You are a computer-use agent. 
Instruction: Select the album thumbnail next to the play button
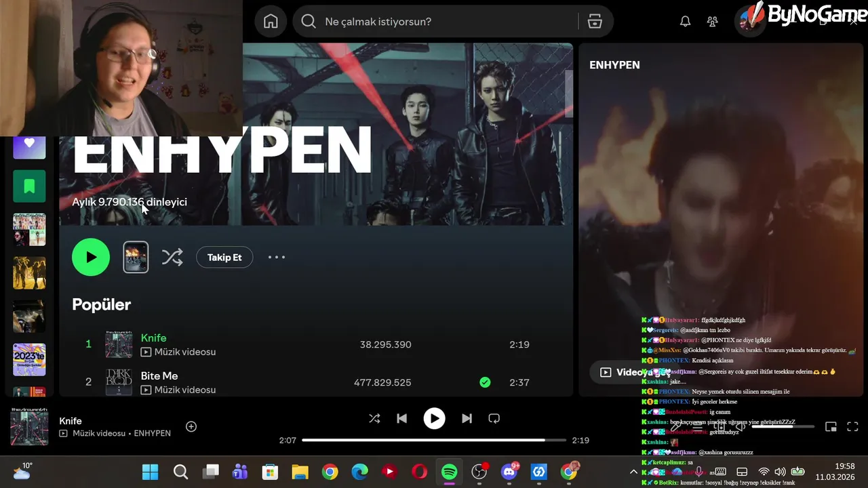point(136,258)
